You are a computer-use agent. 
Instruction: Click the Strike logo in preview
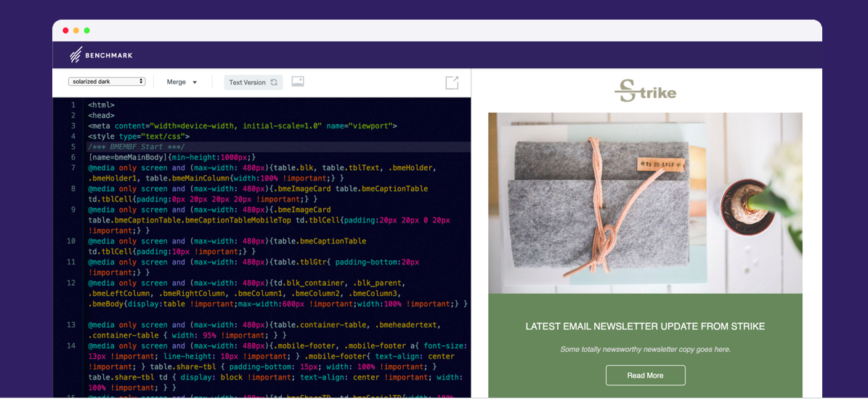pyautogui.click(x=645, y=92)
